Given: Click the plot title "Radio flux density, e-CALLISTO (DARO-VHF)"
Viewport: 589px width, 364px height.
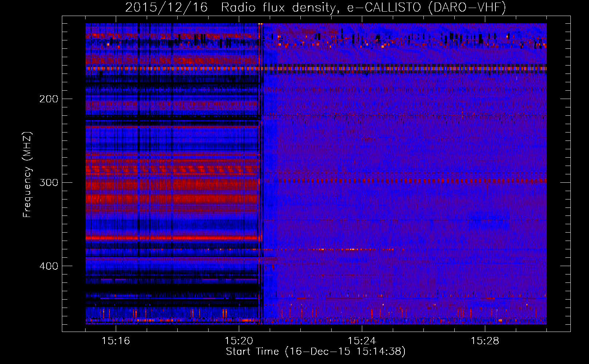Looking at the screenshot, I should 363,8.
